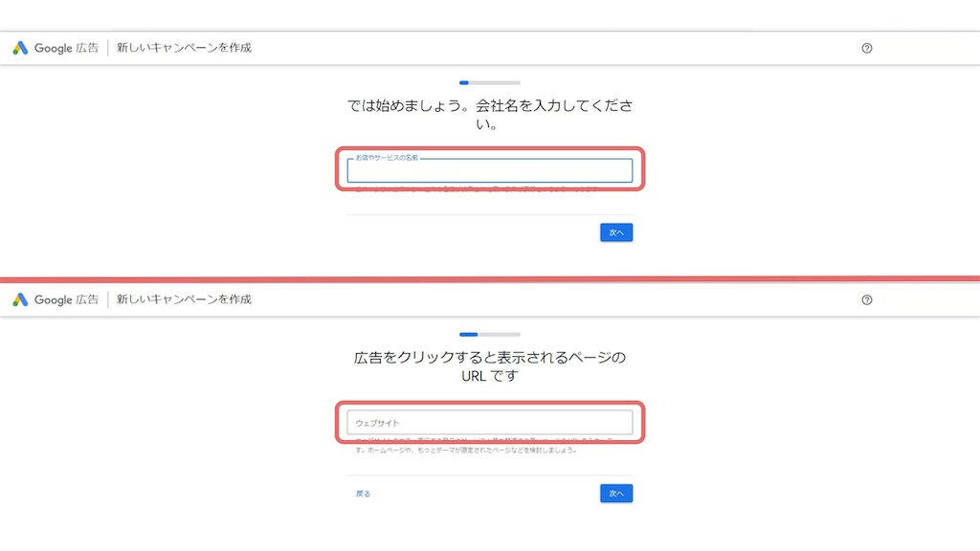Click the progress bar in the upper panel
The height and width of the screenshot is (551, 980).
pyautogui.click(x=490, y=82)
